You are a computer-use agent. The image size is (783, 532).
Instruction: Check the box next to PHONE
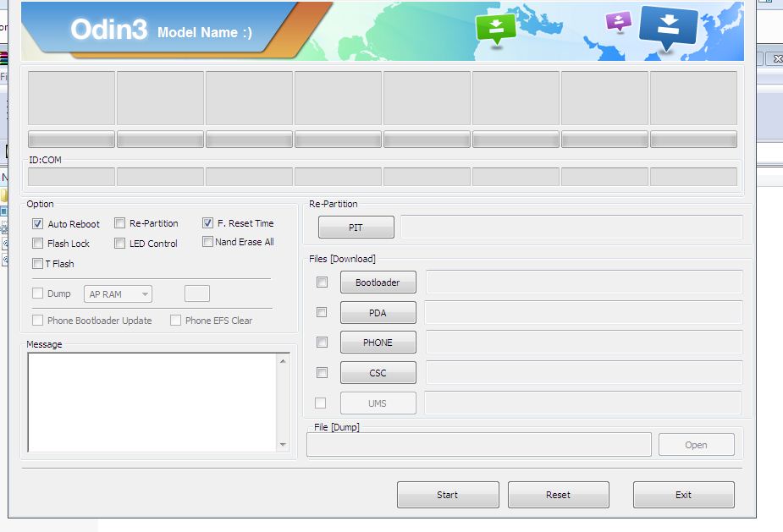323,342
